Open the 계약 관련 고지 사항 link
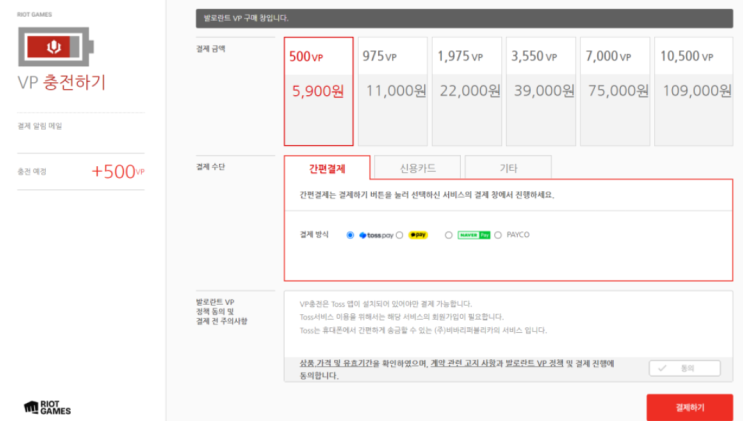The height and width of the screenshot is (421, 743). tap(463, 363)
